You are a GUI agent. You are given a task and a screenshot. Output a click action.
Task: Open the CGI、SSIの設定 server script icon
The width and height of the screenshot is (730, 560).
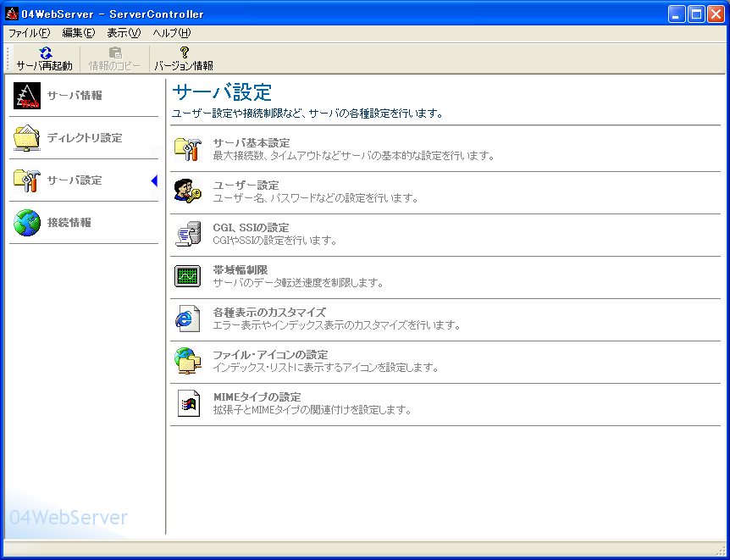188,234
